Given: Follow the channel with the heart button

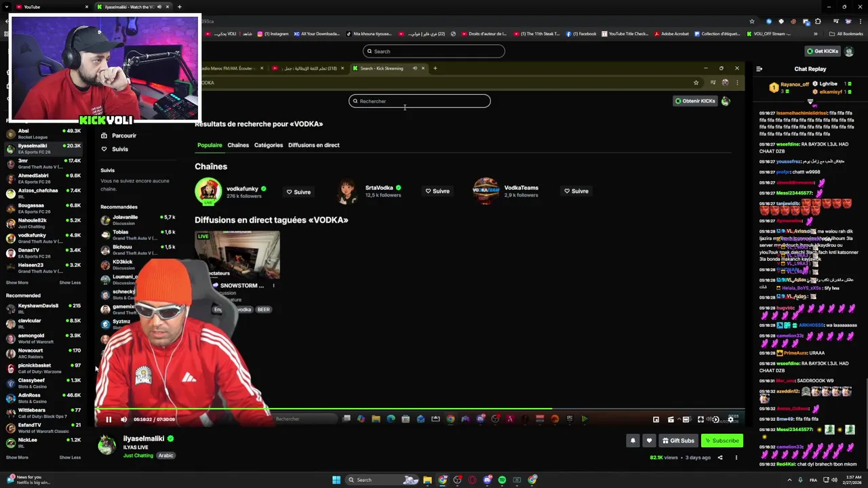Looking at the screenshot, I should pos(649,441).
